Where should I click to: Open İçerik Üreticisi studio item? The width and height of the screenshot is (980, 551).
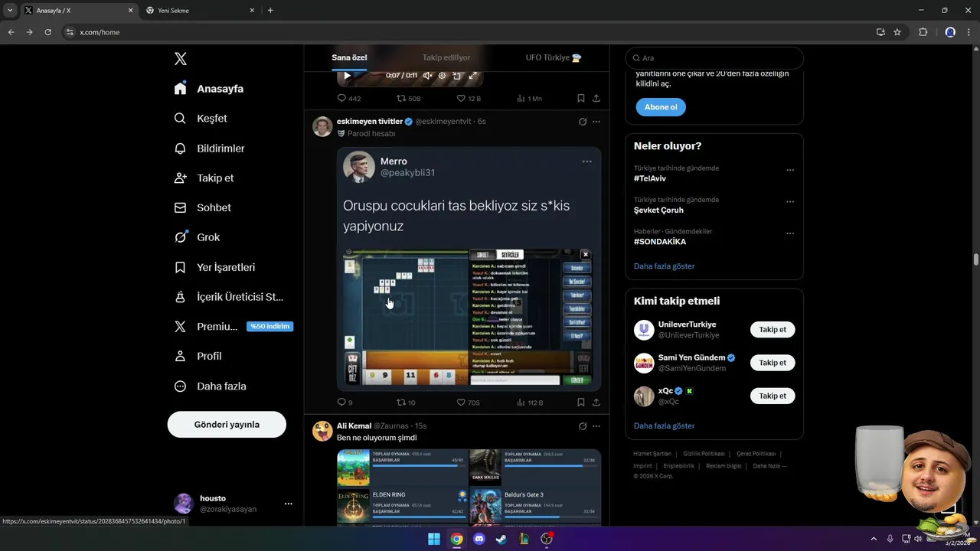[x=228, y=297]
